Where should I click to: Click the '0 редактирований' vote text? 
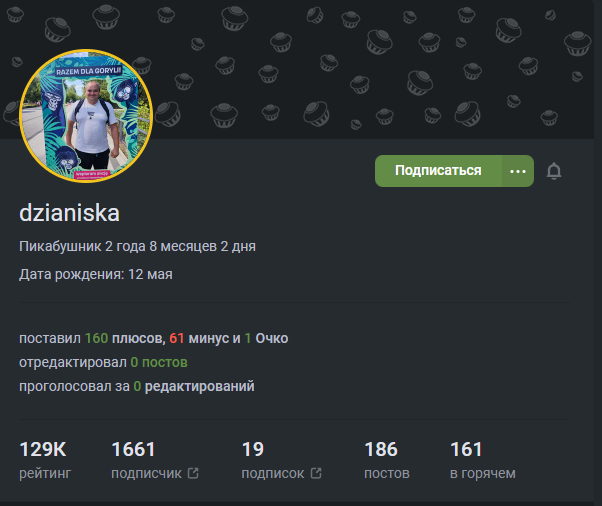(194, 386)
